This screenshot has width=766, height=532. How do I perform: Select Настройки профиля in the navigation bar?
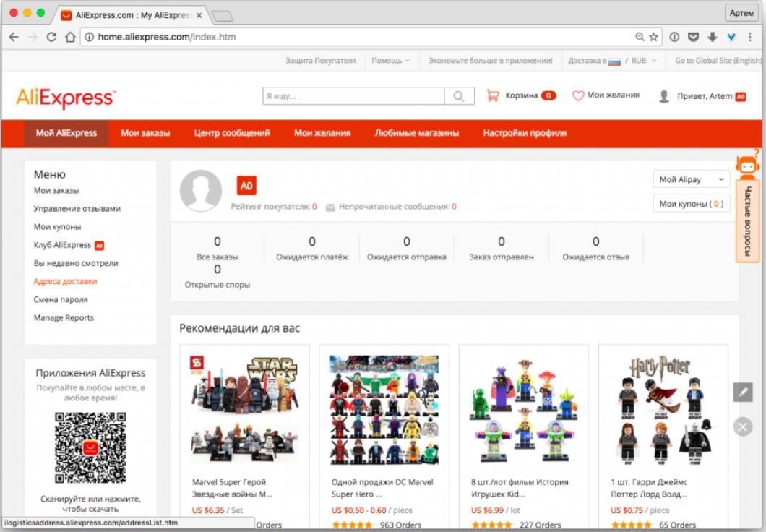click(525, 133)
